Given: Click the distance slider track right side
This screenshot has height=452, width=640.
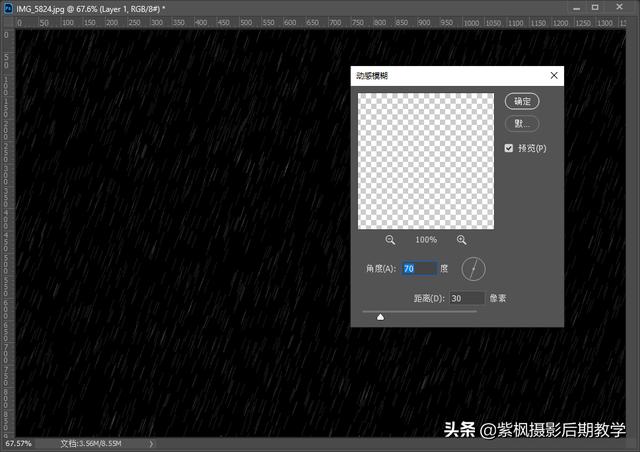Looking at the screenshot, I should coord(450,312).
